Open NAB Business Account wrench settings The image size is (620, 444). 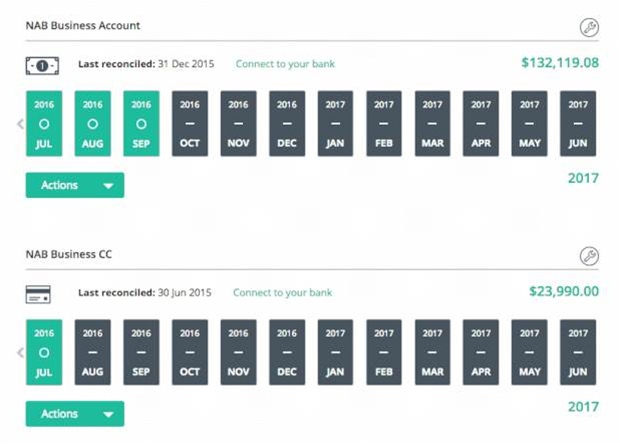coord(589,28)
